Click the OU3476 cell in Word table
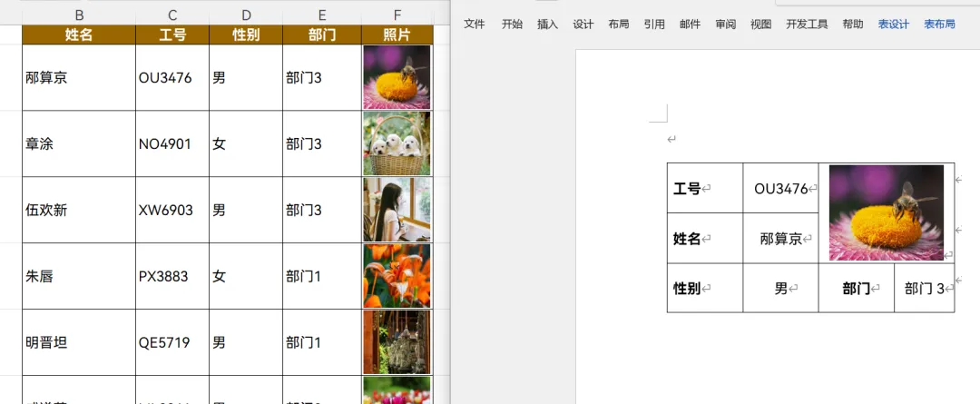The width and height of the screenshot is (980, 404). tap(780, 188)
